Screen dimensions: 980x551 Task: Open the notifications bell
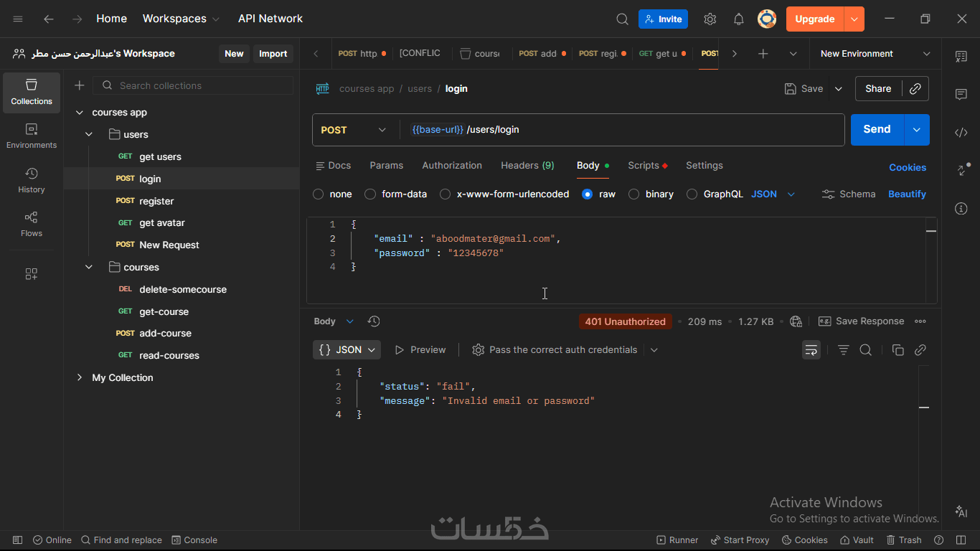(739, 19)
